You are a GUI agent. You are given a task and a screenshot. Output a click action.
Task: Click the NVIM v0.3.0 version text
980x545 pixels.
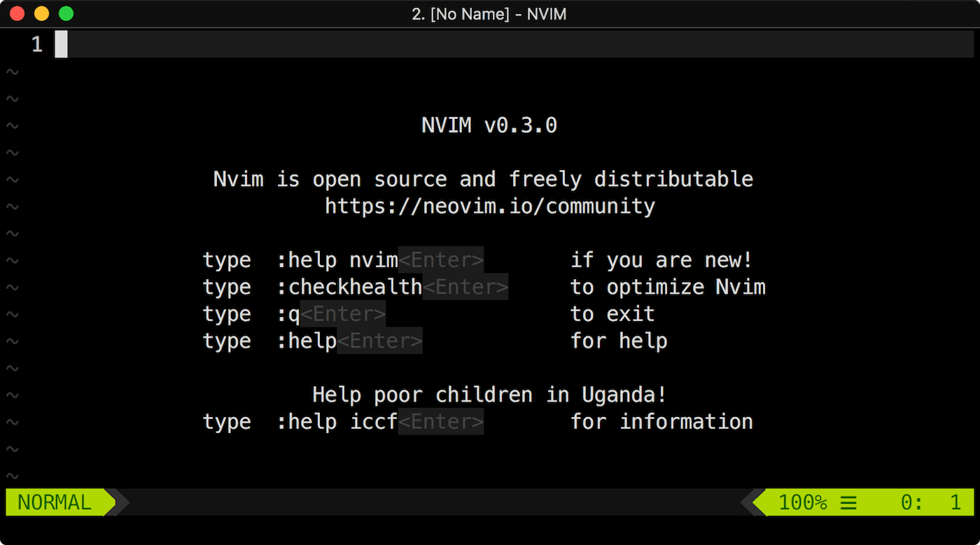click(x=489, y=125)
